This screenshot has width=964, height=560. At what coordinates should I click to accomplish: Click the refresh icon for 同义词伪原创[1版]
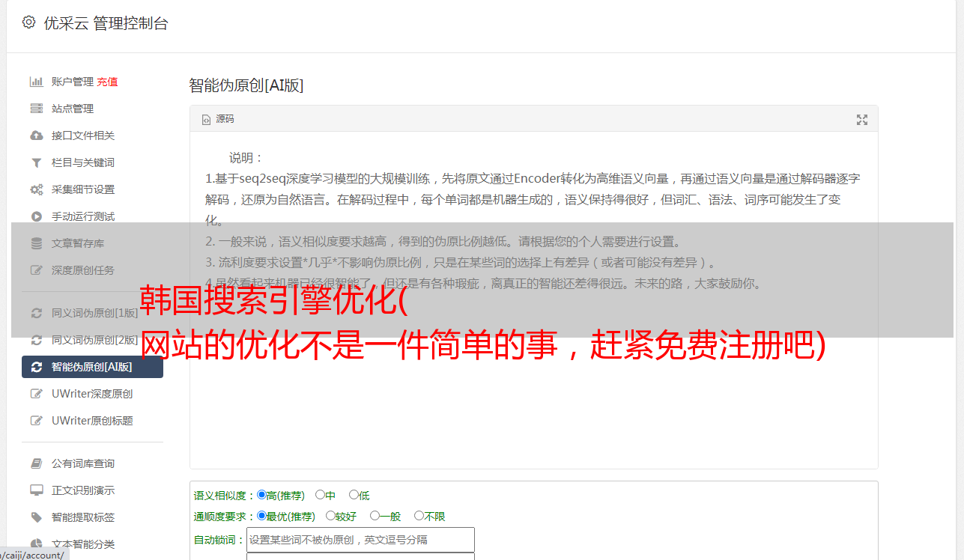[36, 313]
